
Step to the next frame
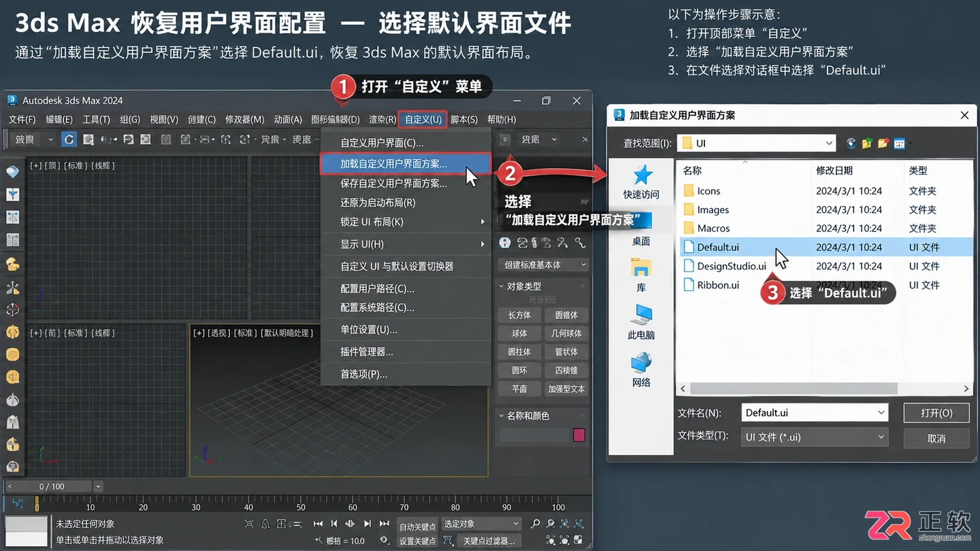tap(367, 524)
